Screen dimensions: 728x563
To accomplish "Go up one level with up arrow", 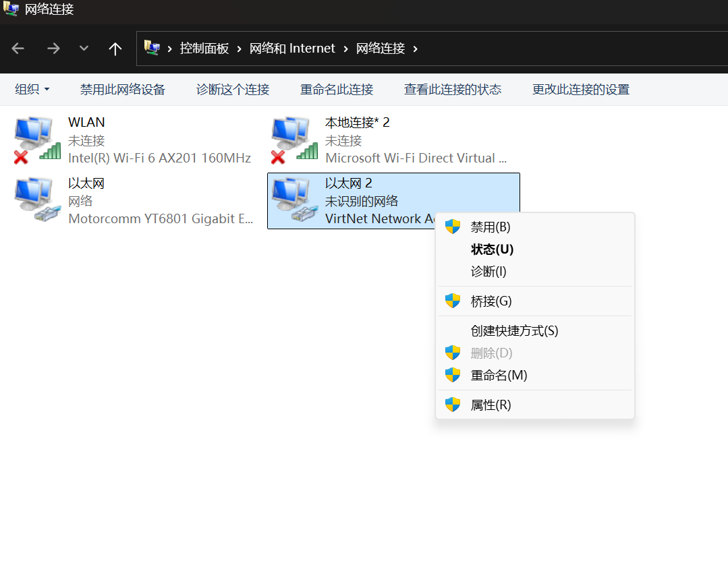I will [115, 49].
